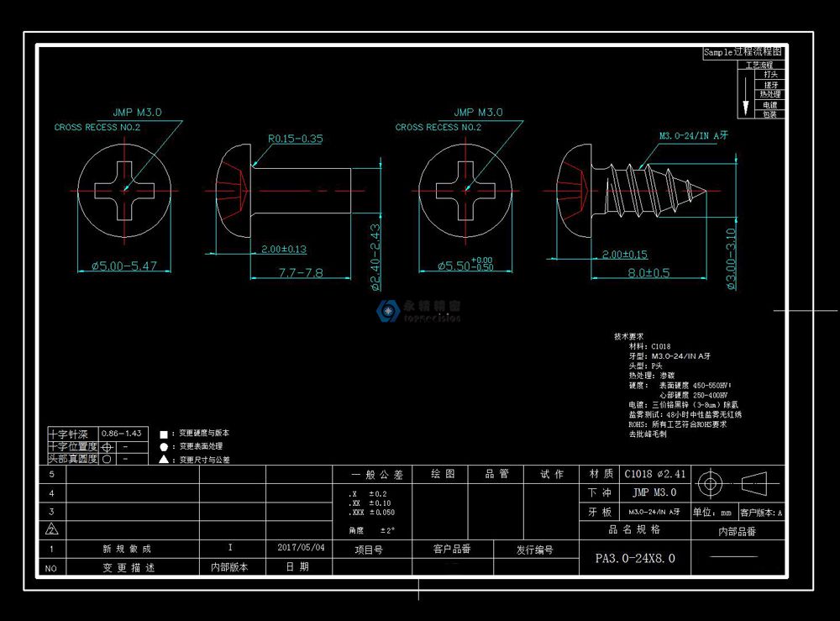Click the 2017/05/04 date cell

[300, 547]
